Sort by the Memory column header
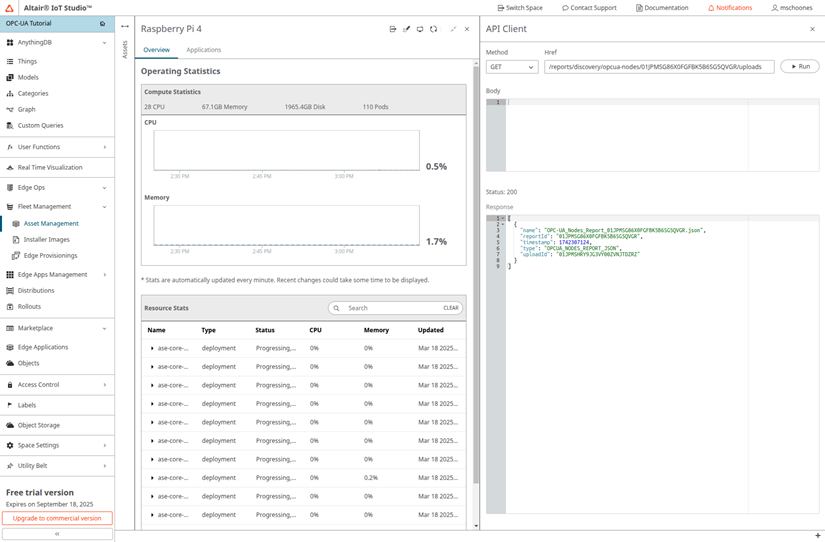This screenshot has width=825, height=542. [x=376, y=330]
